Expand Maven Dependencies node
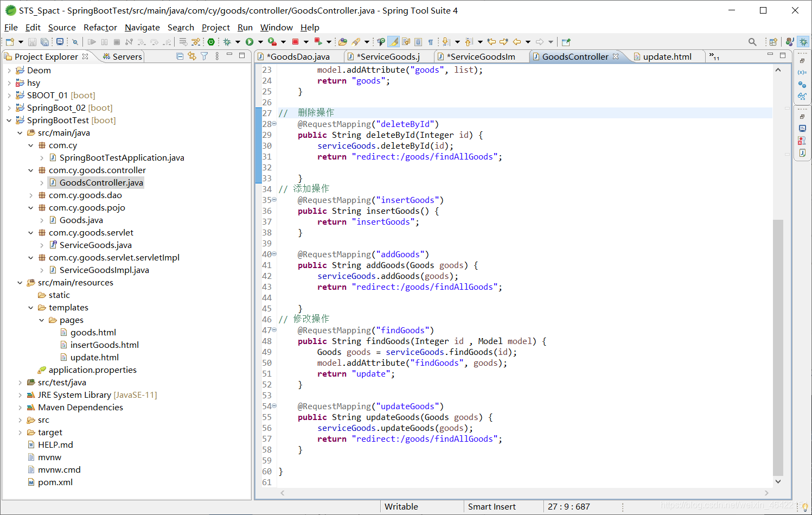The width and height of the screenshot is (812, 515). click(x=20, y=408)
